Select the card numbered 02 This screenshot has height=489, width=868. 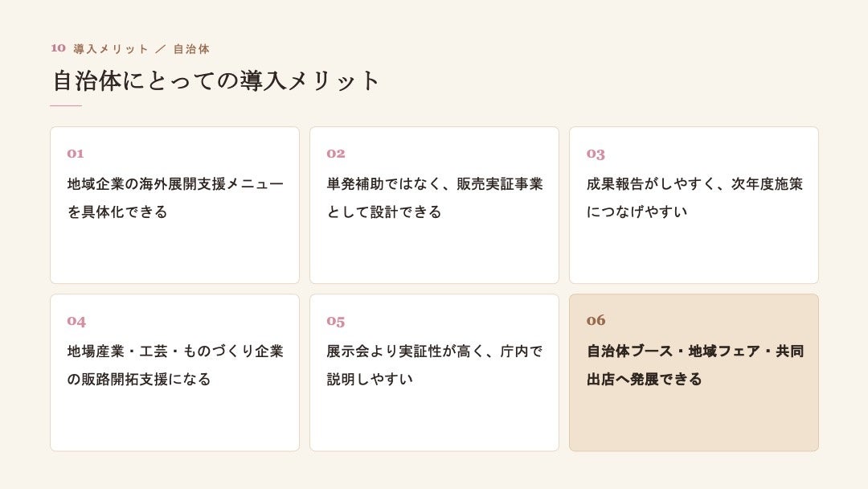tap(434, 205)
